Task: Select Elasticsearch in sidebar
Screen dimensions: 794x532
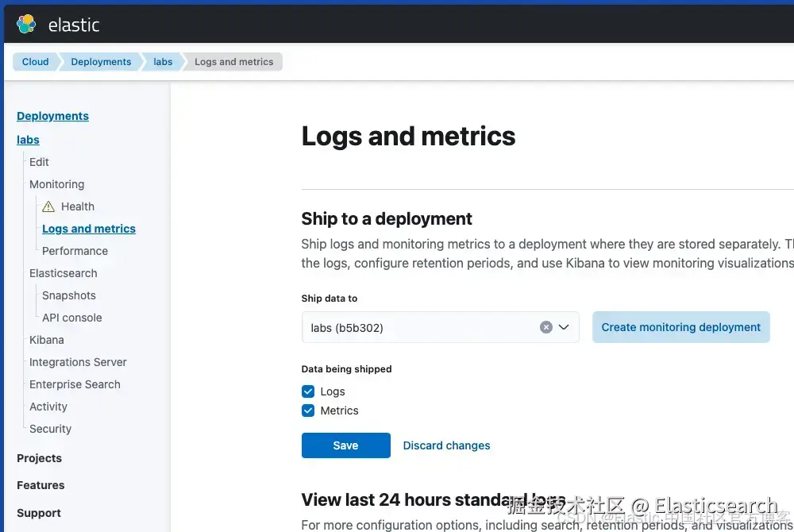Action: pyautogui.click(x=64, y=273)
